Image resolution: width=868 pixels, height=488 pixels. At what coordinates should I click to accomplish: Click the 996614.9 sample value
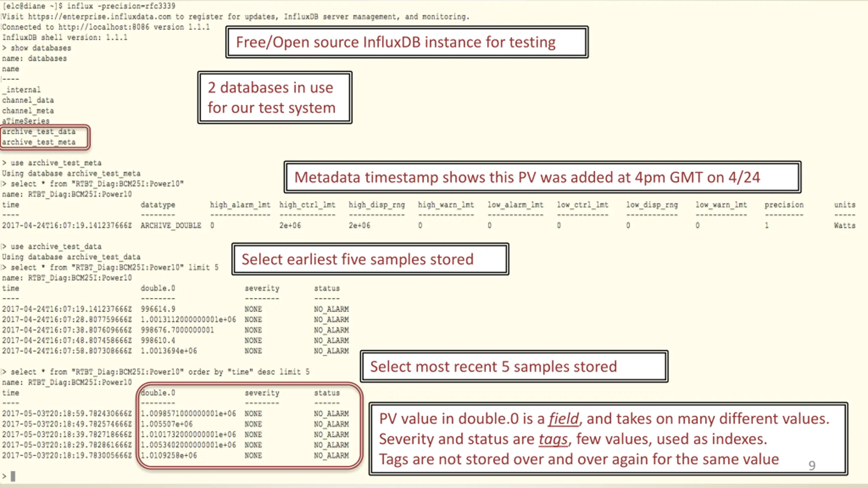tap(158, 309)
